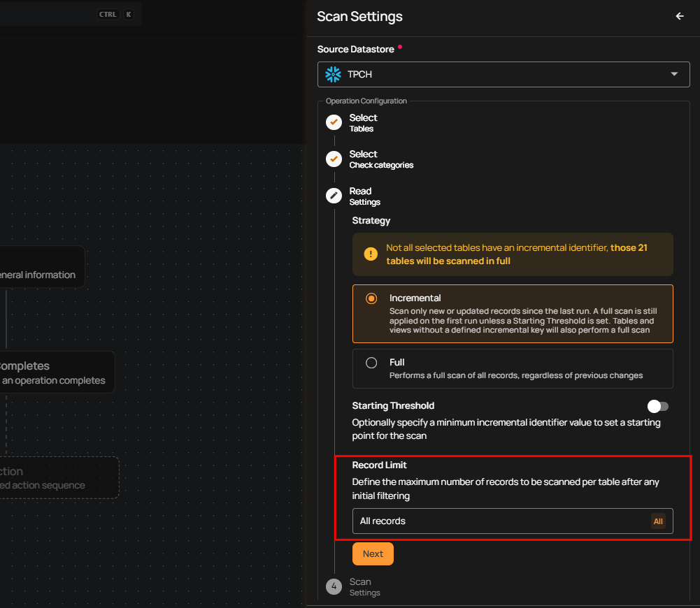This screenshot has height=608, width=700.
Task: Click the warning icon in the yellow alert
Action: point(370,254)
